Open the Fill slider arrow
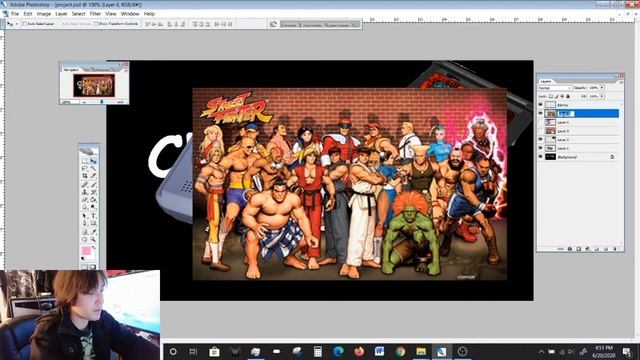This screenshot has height=360, width=640. (602, 96)
